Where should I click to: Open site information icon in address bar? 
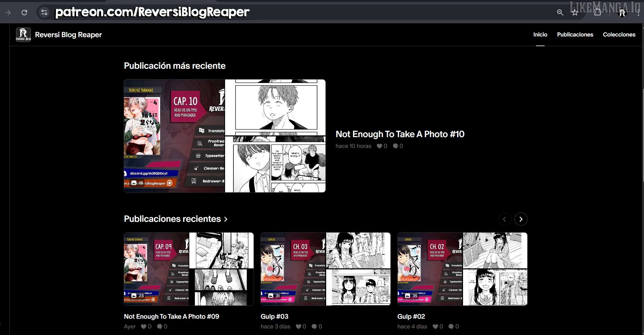[44, 12]
